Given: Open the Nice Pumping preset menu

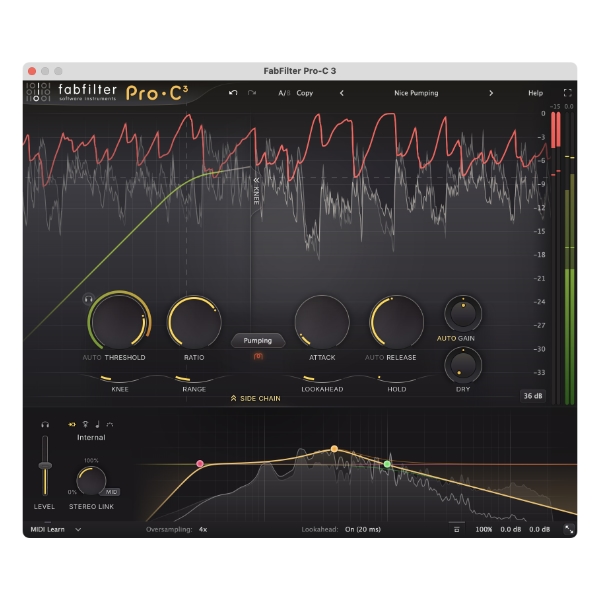Looking at the screenshot, I should point(416,93).
